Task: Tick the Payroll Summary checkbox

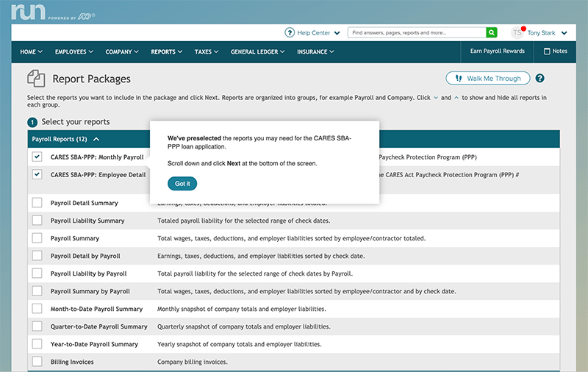Action: click(x=37, y=237)
